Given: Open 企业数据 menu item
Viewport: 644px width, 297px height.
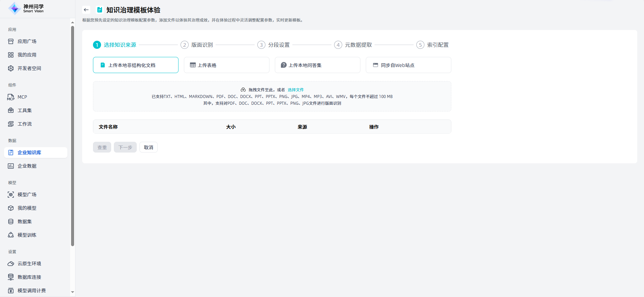Looking at the screenshot, I should click(27, 166).
